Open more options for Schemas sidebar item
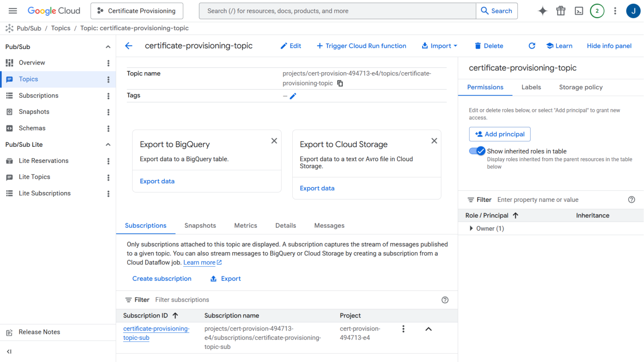Viewport: 644px width, 362px height. click(x=108, y=128)
